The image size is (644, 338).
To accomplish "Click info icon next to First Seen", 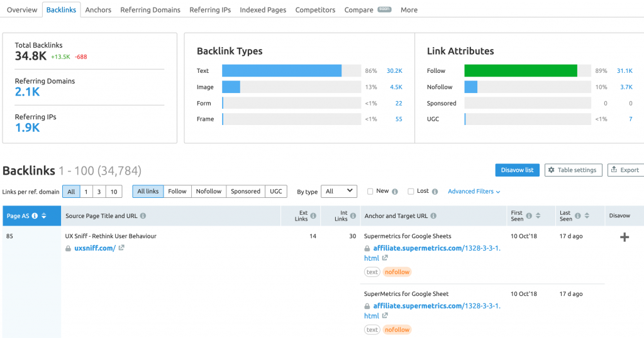I will [529, 215].
